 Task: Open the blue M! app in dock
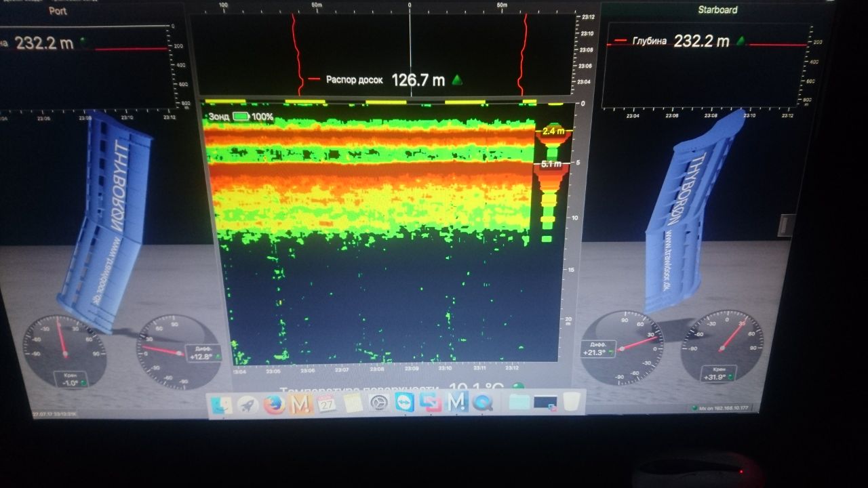click(457, 403)
